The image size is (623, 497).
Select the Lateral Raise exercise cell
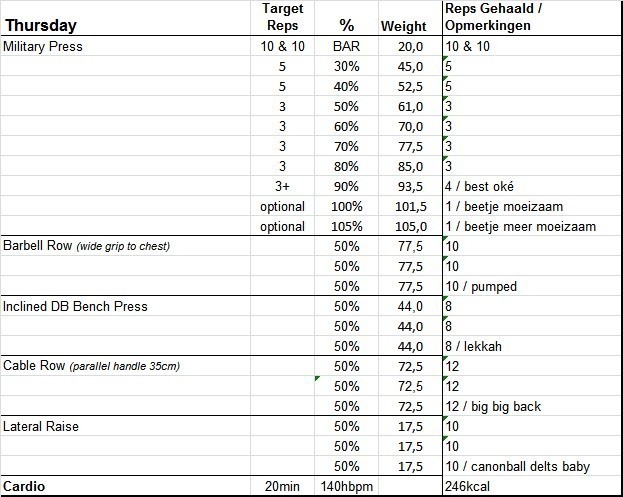(x=42, y=426)
